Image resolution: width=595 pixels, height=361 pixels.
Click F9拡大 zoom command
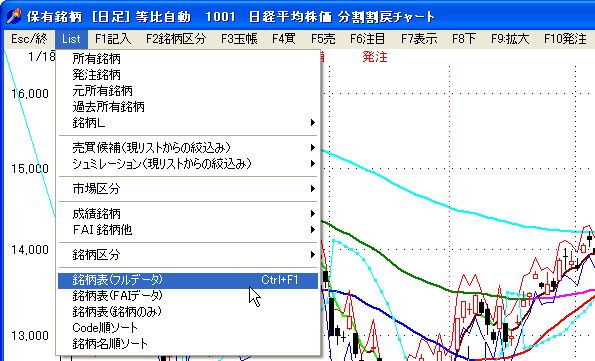[x=510, y=39]
